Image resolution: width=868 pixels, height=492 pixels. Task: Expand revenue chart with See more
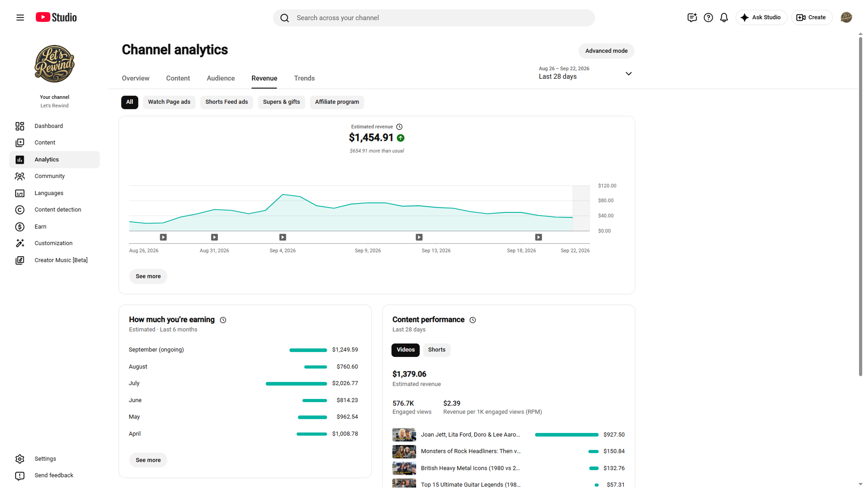pyautogui.click(x=148, y=276)
